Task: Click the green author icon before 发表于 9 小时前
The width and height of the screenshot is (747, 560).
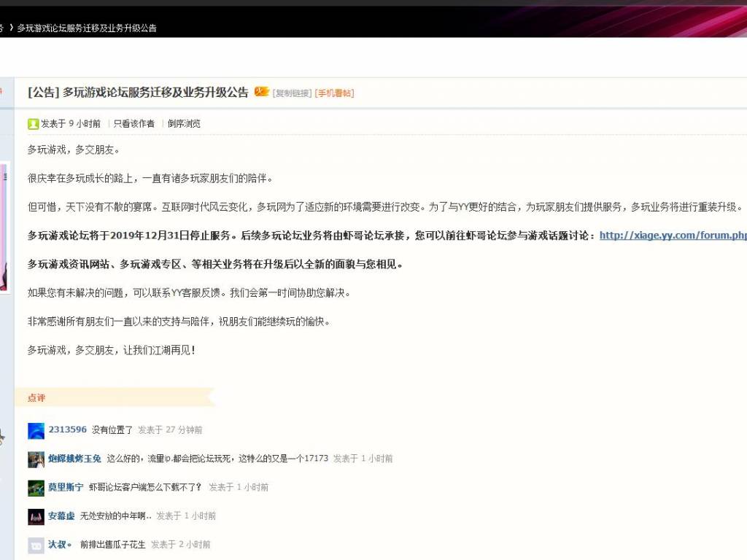Action: pos(33,124)
